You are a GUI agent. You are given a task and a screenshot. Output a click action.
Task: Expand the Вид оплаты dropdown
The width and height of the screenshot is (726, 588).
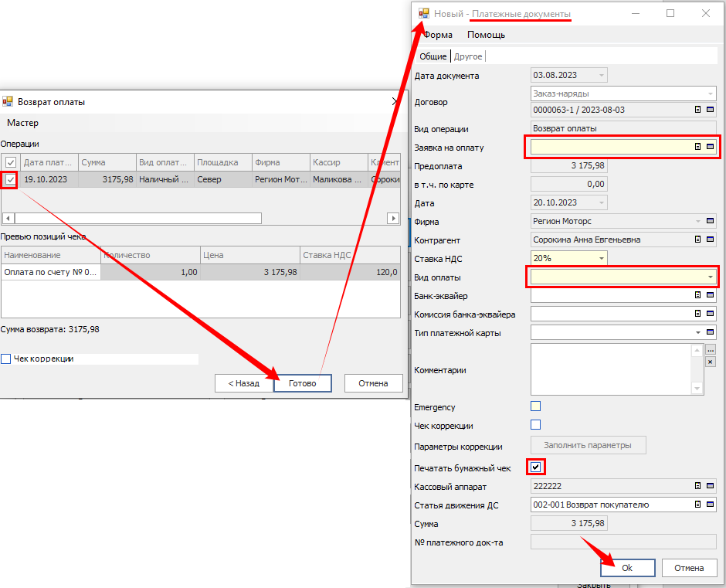(709, 277)
